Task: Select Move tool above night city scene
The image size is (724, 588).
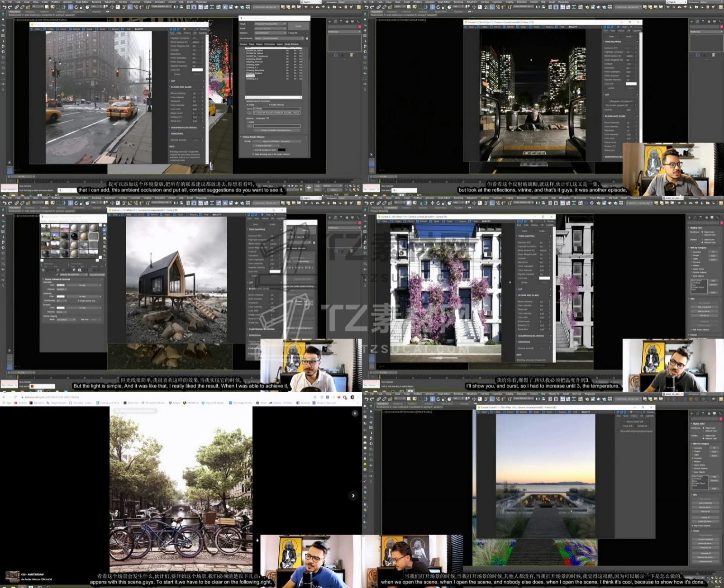Action: 433,7
